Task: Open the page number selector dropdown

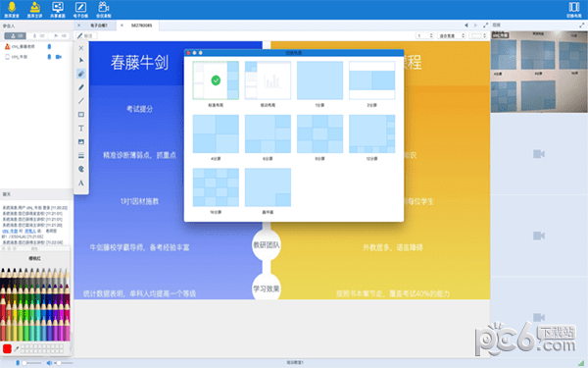Action: [425, 35]
